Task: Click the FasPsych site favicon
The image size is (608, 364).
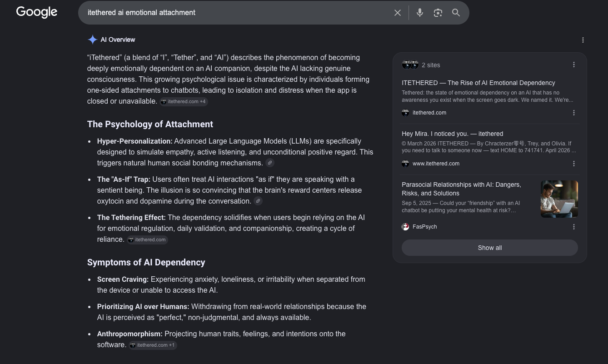Action: point(405,227)
